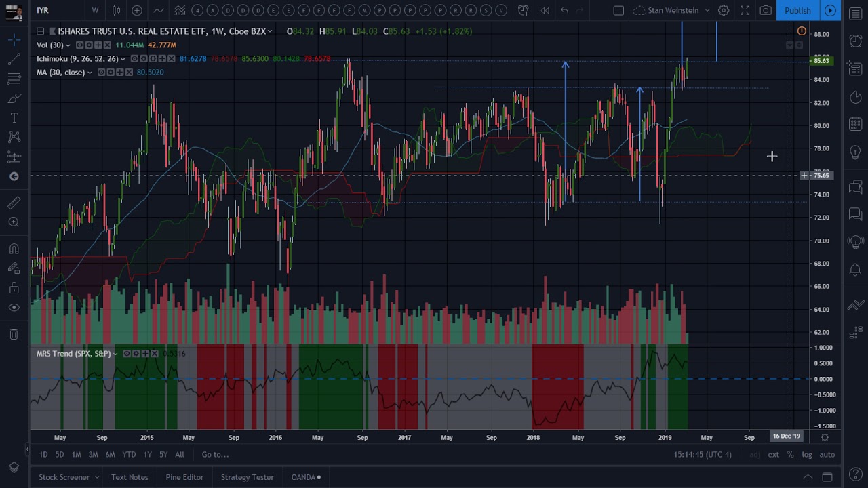Click the play button beside Publish
The height and width of the screenshot is (488, 868).
click(830, 10)
